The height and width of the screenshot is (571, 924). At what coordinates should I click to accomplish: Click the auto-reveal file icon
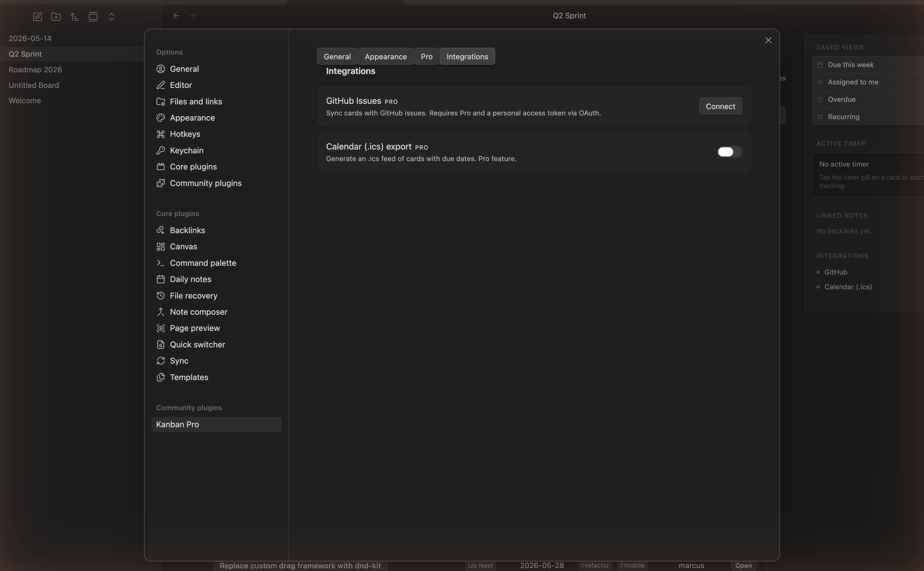tap(93, 16)
